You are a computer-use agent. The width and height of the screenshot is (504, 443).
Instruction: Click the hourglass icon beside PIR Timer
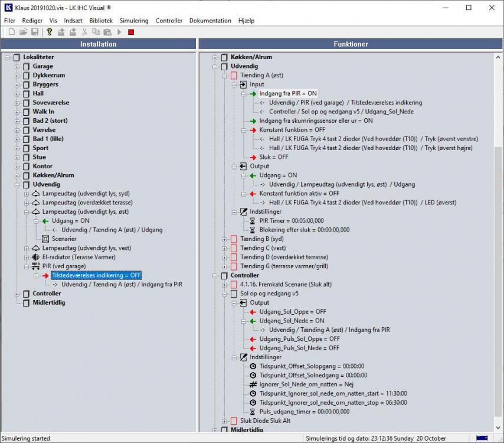point(253,221)
